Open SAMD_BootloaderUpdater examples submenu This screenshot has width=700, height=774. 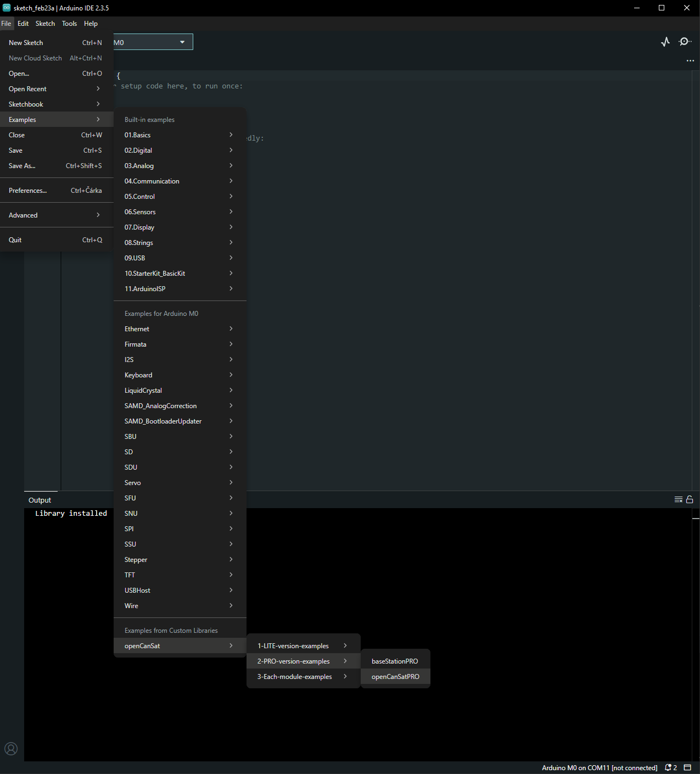tap(180, 421)
